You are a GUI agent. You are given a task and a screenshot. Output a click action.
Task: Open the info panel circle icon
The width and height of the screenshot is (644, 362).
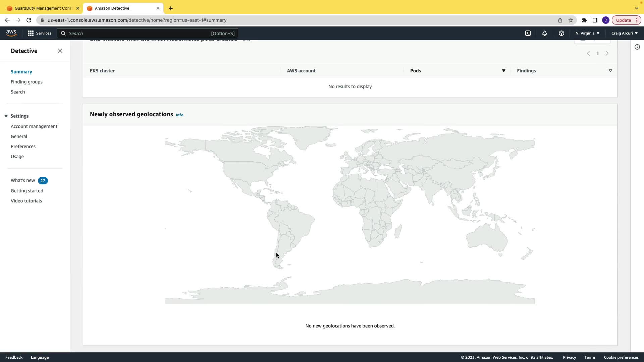tap(637, 47)
